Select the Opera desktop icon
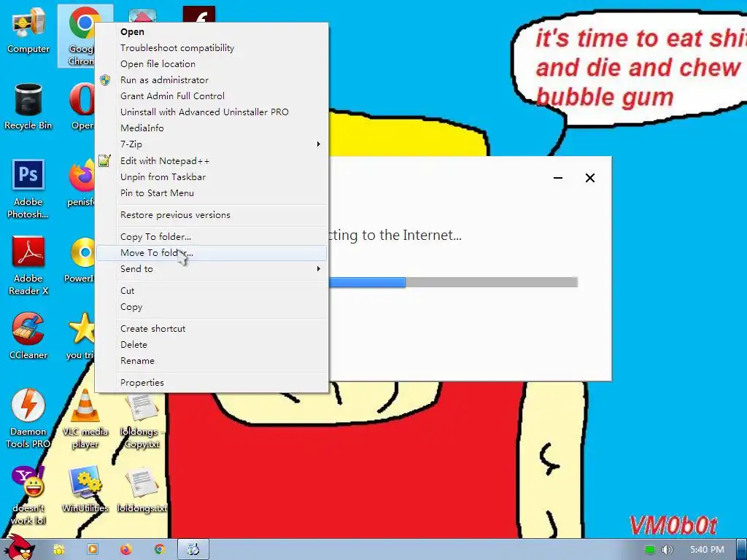747x560 pixels. (x=82, y=107)
